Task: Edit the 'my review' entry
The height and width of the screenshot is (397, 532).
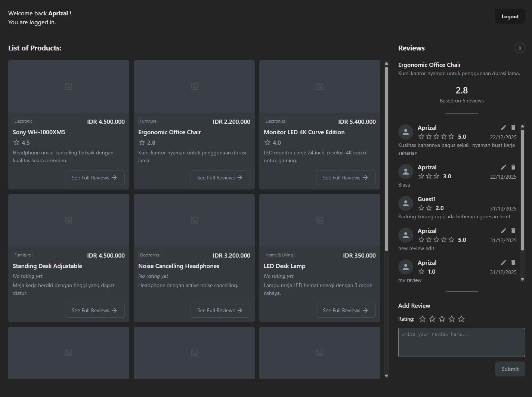Action: click(x=504, y=262)
